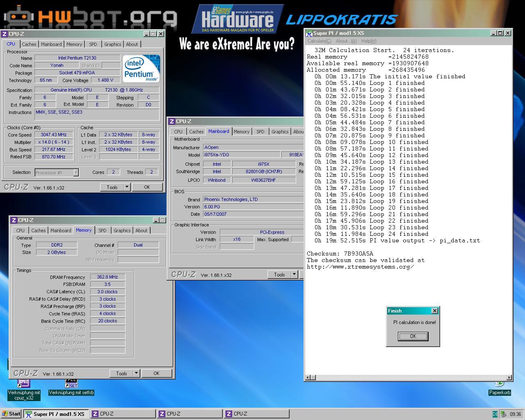The image size is (525, 420).
Task: Open the Graphics tab in the Mainboard window
Action: [280, 132]
